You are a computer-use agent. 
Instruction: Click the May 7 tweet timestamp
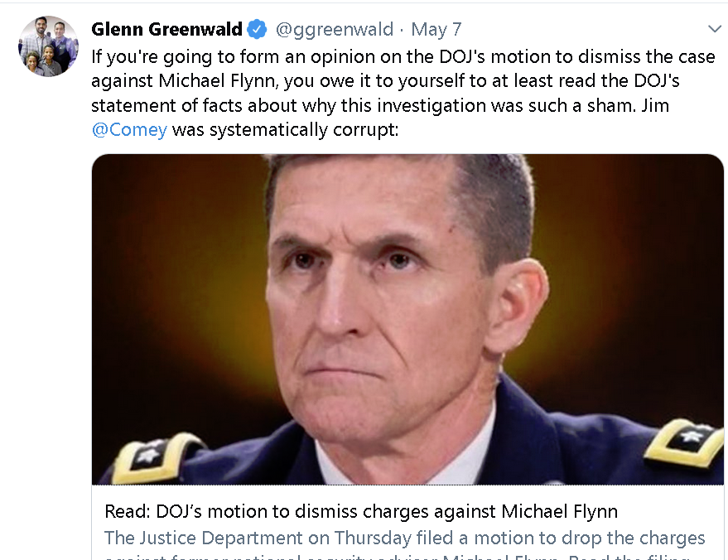(436, 29)
